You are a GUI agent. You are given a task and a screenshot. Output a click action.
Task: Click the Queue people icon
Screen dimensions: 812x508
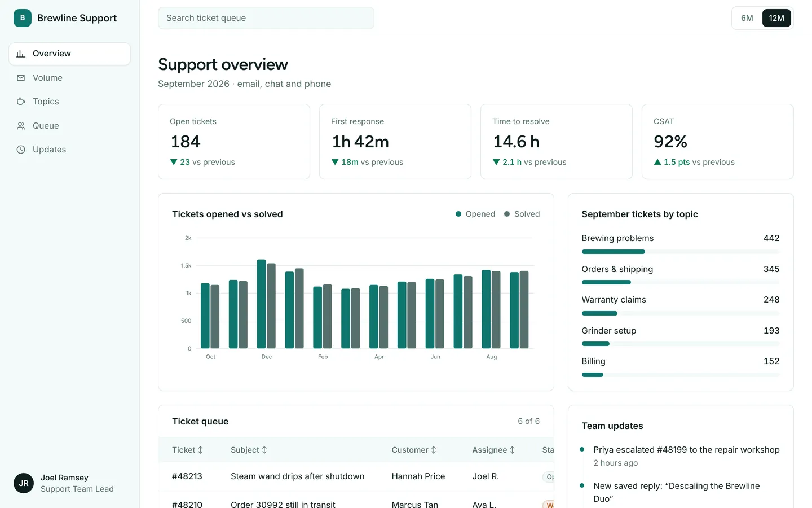(21, 126)
